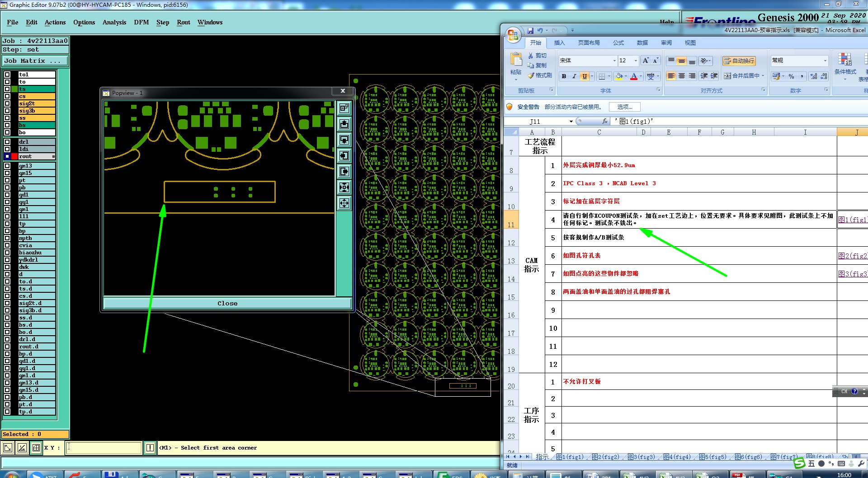Image resolution: width=868 pixels, height=478 pixels.
Task: Select the Format Painter brush in Excel
Action: [540, 75]
